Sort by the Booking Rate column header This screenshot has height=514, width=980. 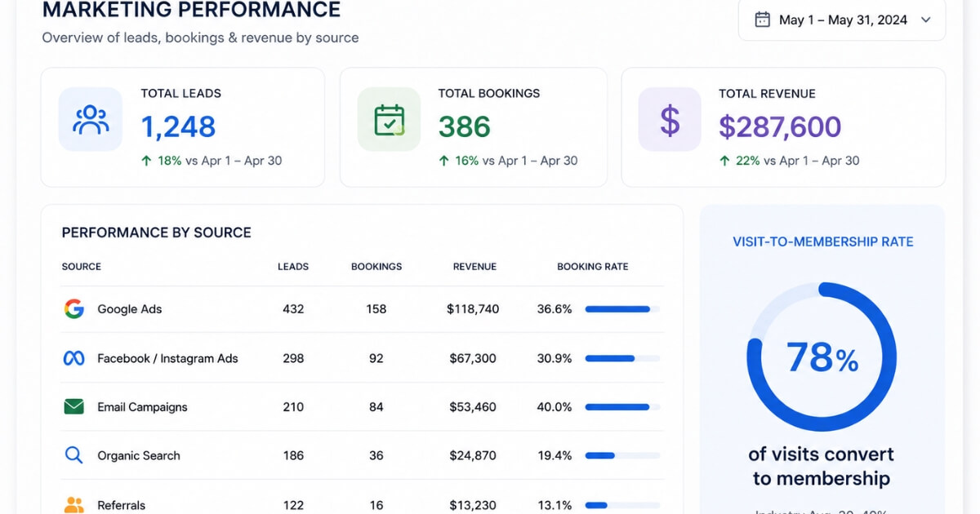click(593, 267)
